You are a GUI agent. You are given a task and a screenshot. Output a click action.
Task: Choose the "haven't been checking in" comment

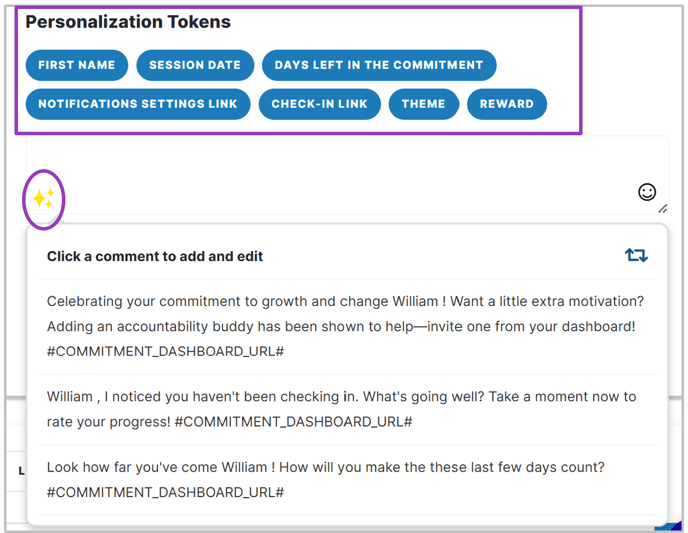pyautogui.click(x=347, y=409)
